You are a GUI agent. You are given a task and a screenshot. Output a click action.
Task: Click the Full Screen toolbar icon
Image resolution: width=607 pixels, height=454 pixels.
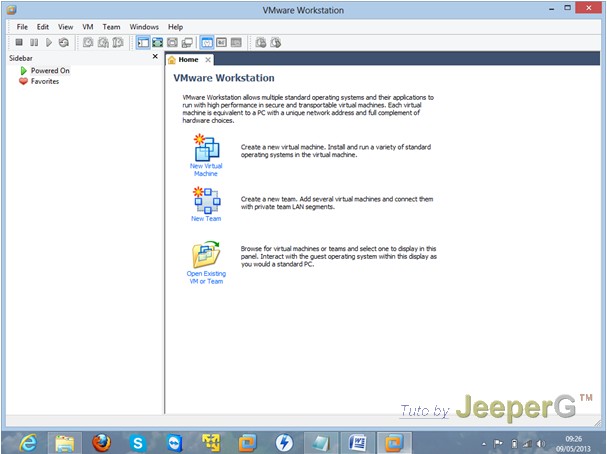pyautogui.click(x=158, y=42)
